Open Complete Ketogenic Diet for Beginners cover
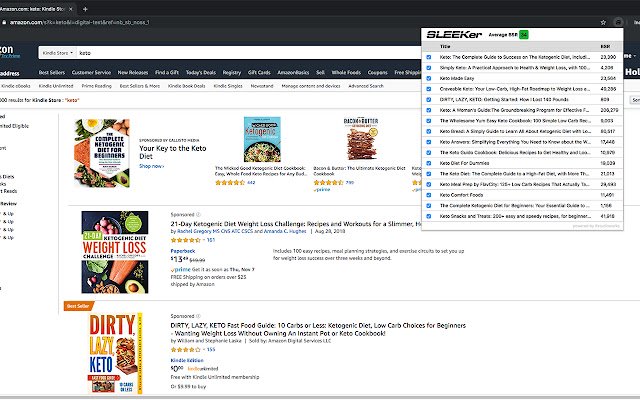Image resolution: width=640 pixels, height=400 pixels. [x=102, y=153]
